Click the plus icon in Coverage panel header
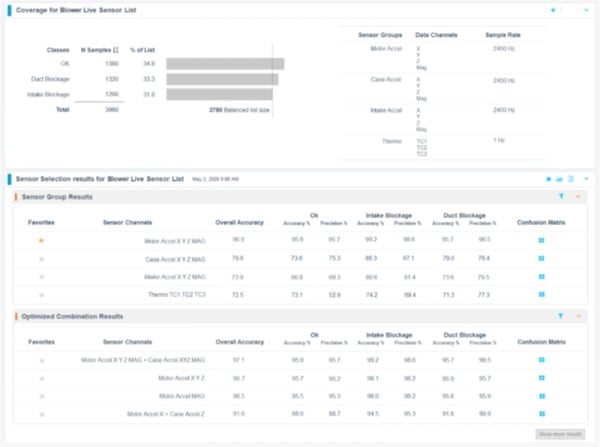Viewport: 600px width, 447px height. point(553,10)
